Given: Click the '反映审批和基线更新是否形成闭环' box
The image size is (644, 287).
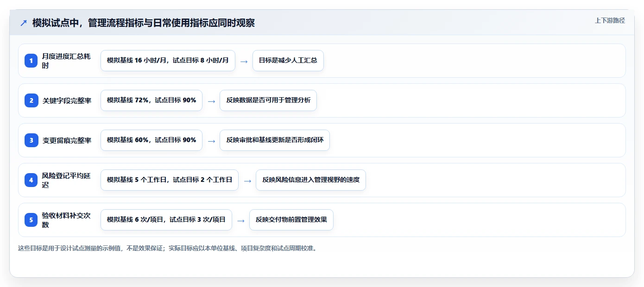Looking at the screenshot, I should tap(275, 140).
